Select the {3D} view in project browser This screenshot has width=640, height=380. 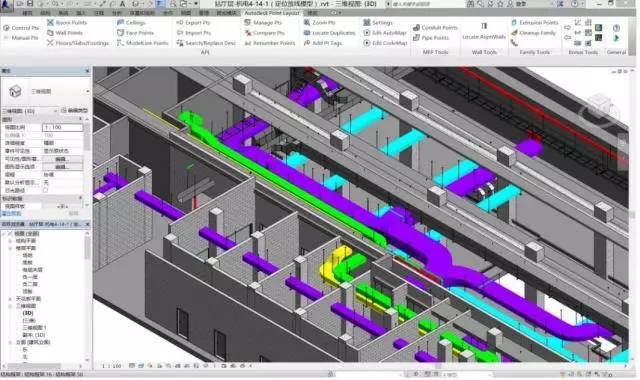pos(28,313)
